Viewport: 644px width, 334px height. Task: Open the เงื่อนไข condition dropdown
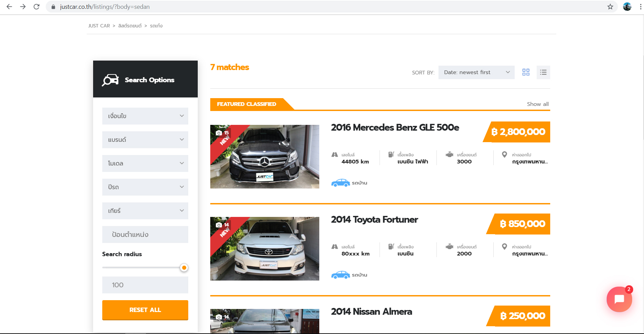click(145, 116)
